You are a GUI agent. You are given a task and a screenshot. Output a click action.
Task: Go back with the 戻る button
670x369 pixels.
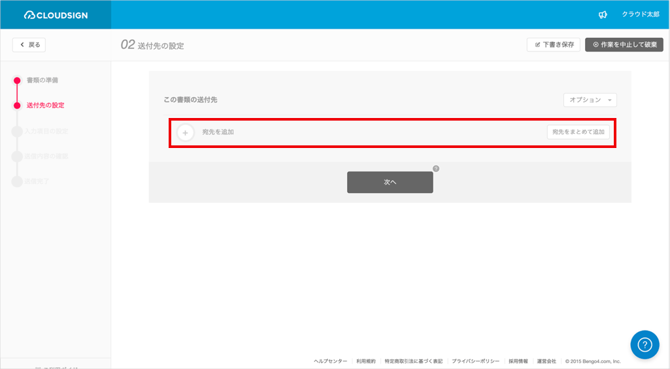tap(29, 45)
